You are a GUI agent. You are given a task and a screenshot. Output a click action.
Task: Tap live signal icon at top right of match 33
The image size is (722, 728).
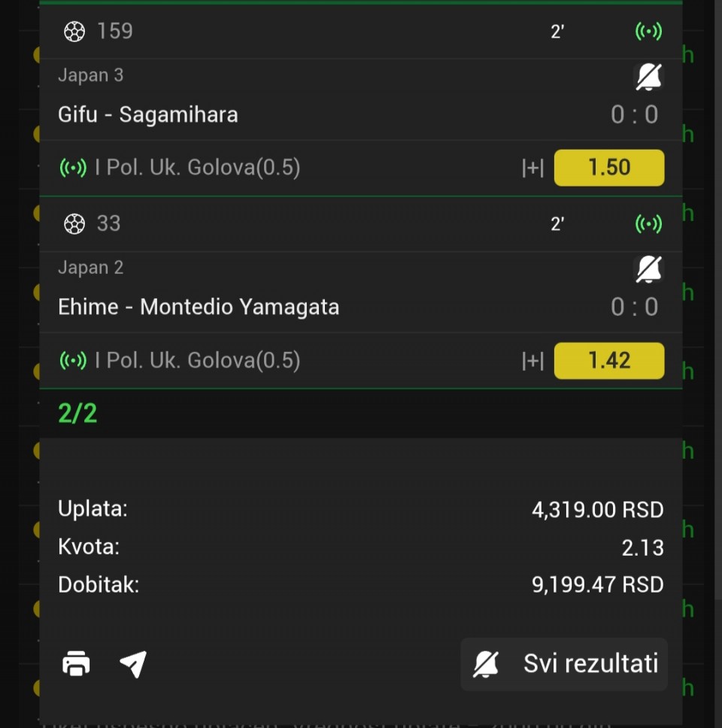648,224
